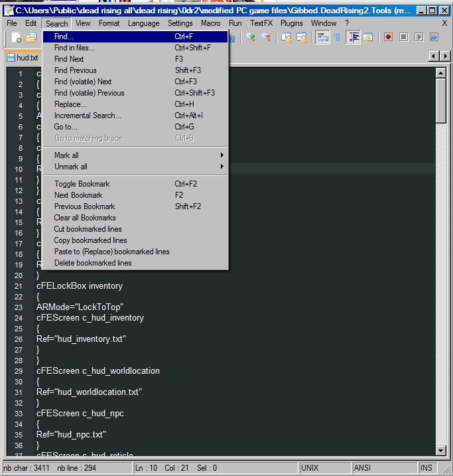Screen dimensions: 453x476
Task: Close document with menu bar X button
Action: (444, 23)
